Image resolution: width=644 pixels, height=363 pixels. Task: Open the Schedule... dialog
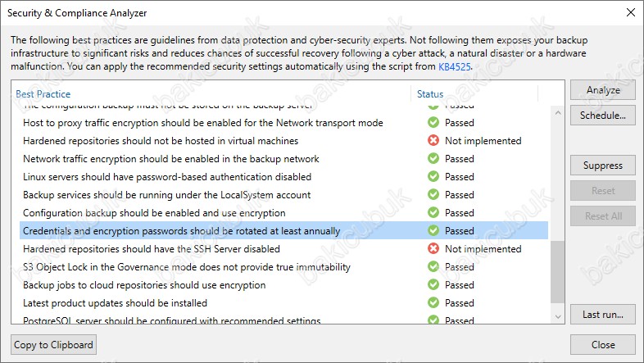(x=603, y=116)
